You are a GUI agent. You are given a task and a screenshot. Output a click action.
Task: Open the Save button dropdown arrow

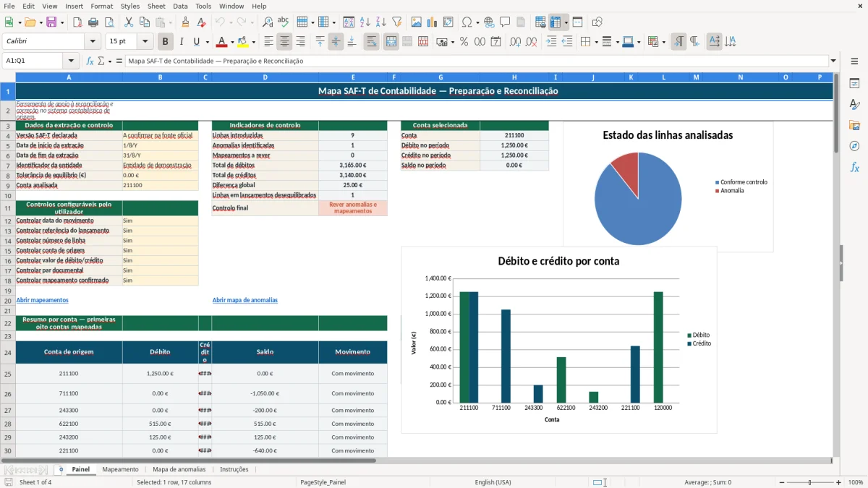pos(61,22)
